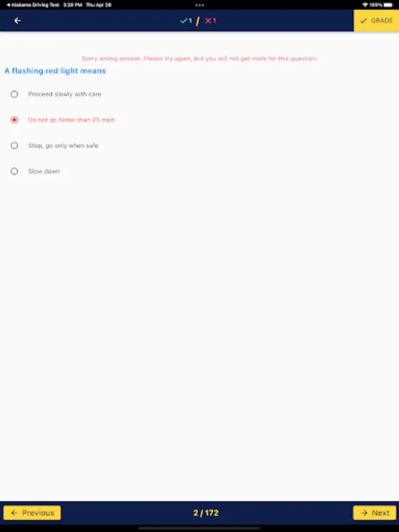This screenshot has width=399, height=532.
Task: Go to the Next question
Action: coord(375,512)
